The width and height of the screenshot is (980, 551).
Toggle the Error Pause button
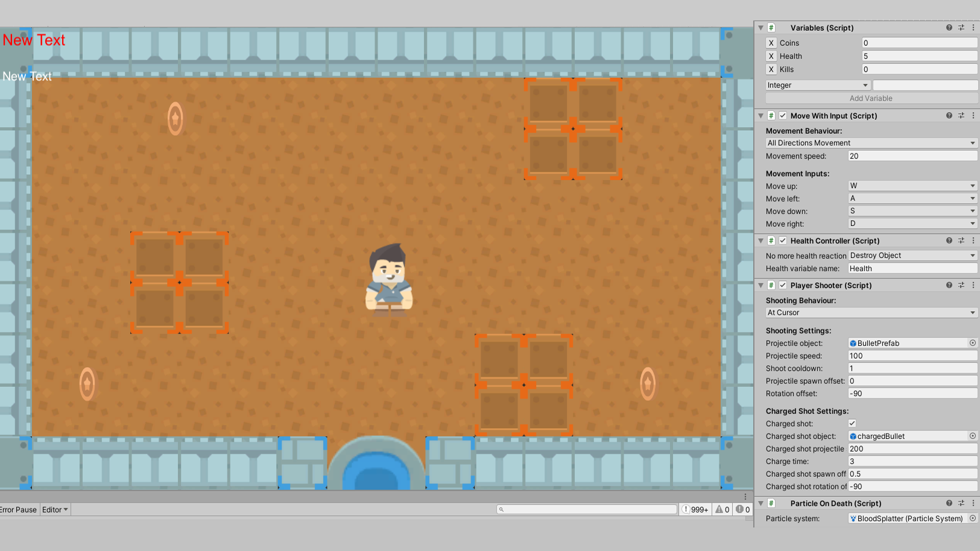[18, 509]
